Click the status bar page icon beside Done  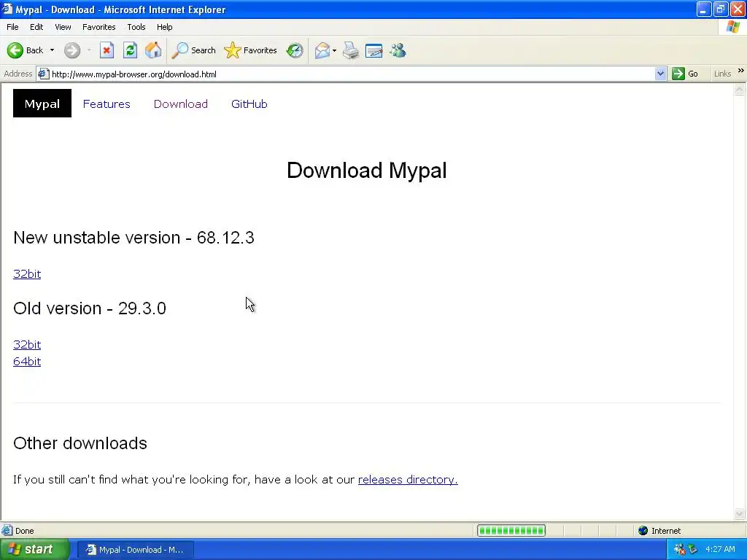pos(7,531)
